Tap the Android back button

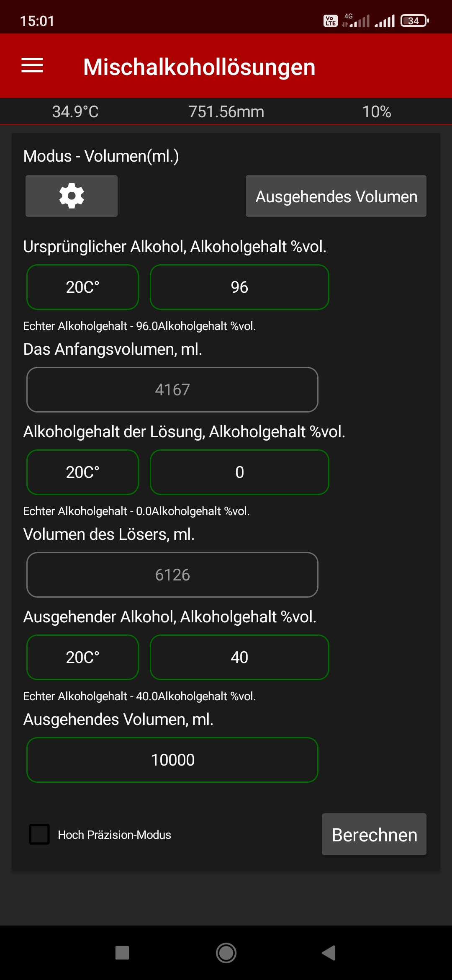[x=329, y=953]
